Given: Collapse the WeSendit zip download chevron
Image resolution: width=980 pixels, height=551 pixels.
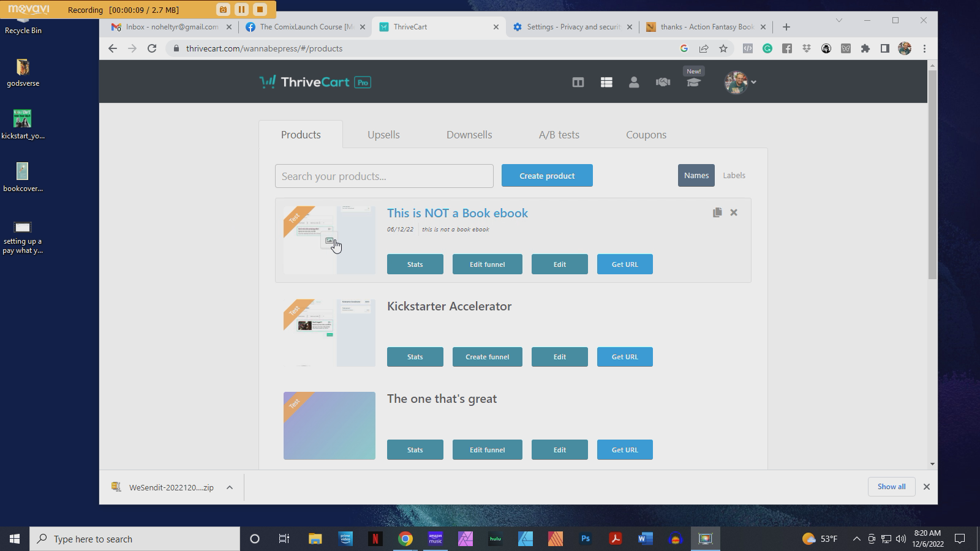Looking at the screenshot, I should (x=230, y=487).
